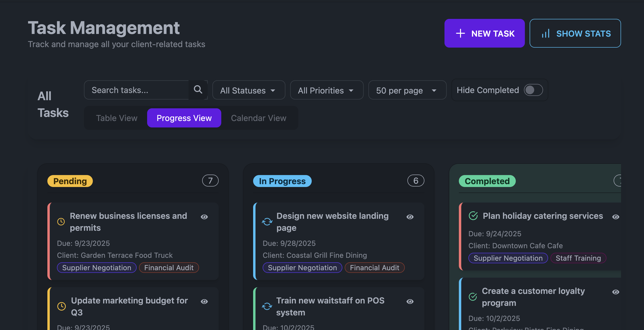The height and width of the screenshot is (330, 644).
Task: Click the Pending count badge 7
Action: pos(210,180)
